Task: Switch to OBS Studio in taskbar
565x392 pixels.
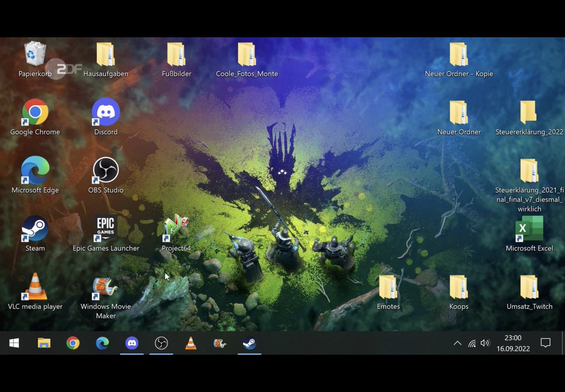Action: pyautogui.click(x=161, y=344)
